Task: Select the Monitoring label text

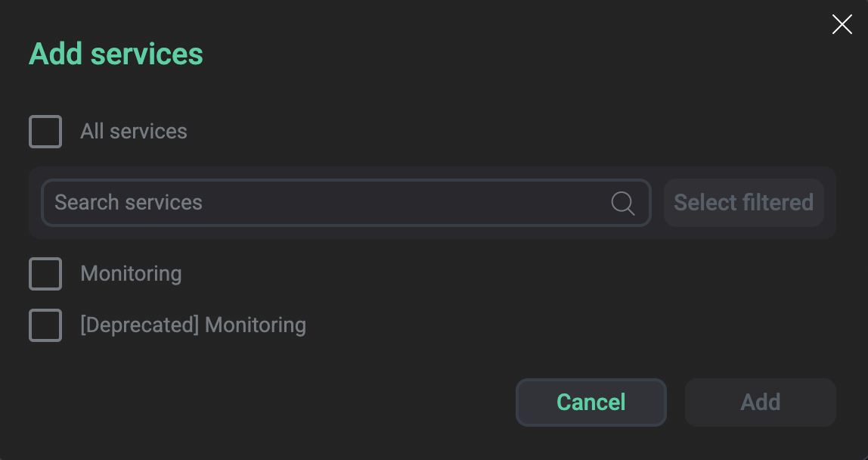Action: point(131,273)
